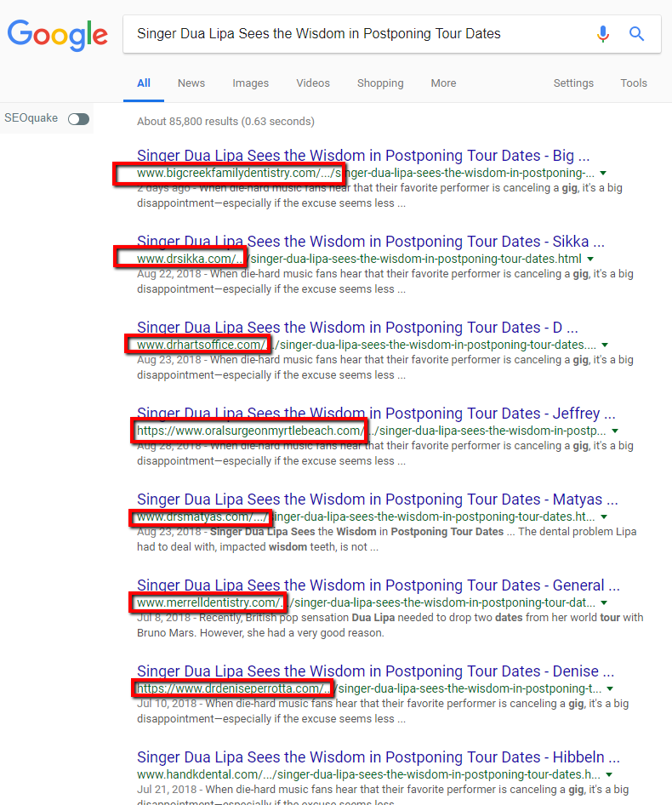672x805 pixels.
Task: Open the Videos tab
Action: point(313,83)
